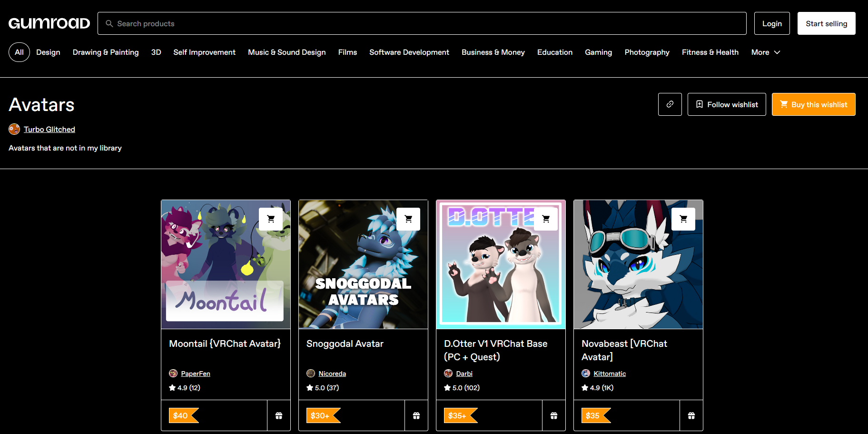
Task: Click the 5.0 (37) rating
Action: coord(323,388)
